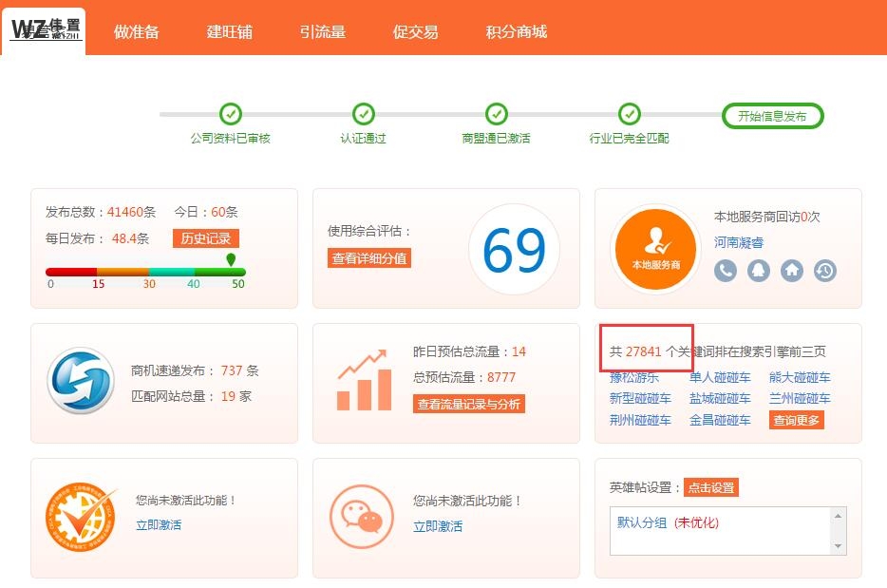The height and width of the screenshot is (588, 887).
Task: Click the WZ伟置 logo in top left corner
Action: (x=43, y=27)
